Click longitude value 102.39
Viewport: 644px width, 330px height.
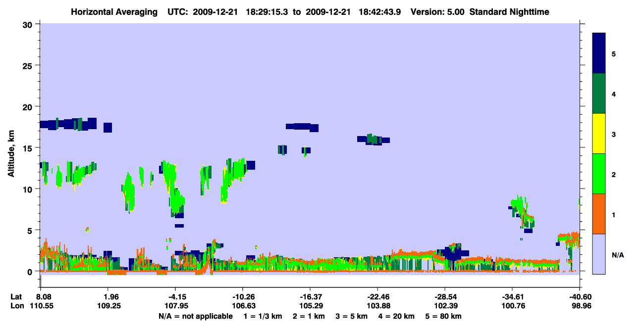(x=445, y=306)
